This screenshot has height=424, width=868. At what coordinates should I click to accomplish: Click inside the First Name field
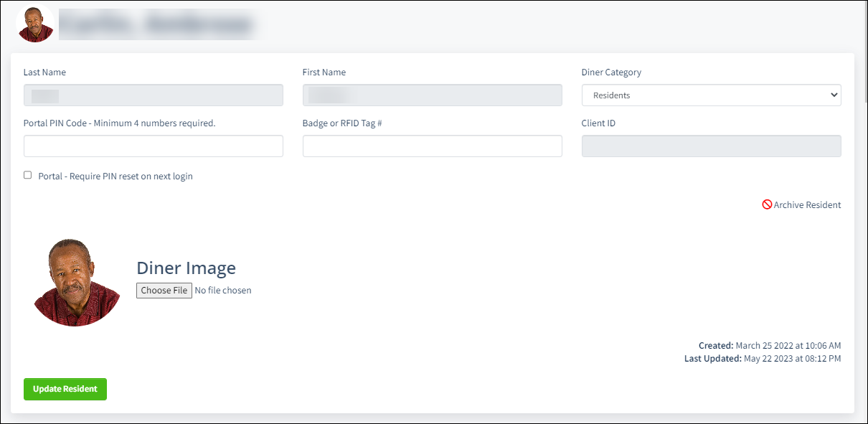[x=432, y=95]
